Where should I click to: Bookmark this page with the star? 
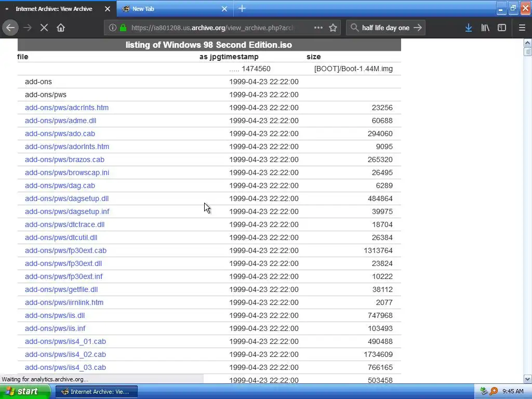click(333, 28)
